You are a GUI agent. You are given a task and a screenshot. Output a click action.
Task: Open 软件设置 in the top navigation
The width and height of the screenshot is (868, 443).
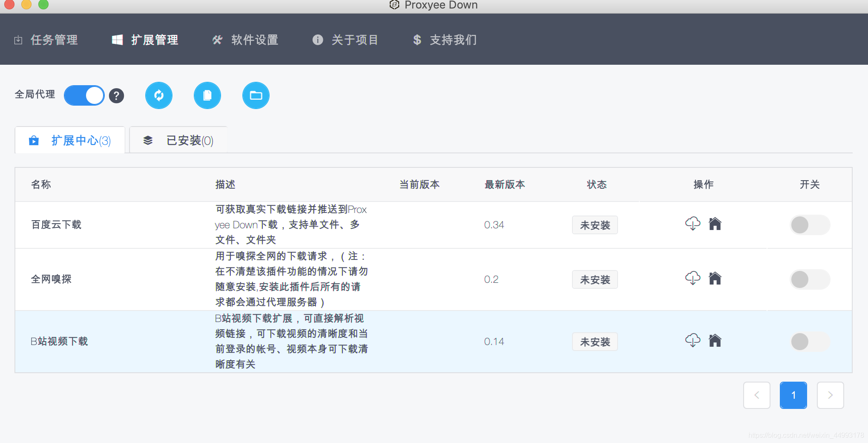[x=245, y=40]
